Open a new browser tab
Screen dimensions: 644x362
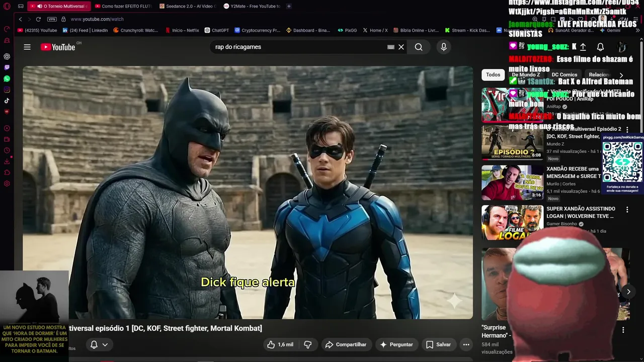[289, 6]
